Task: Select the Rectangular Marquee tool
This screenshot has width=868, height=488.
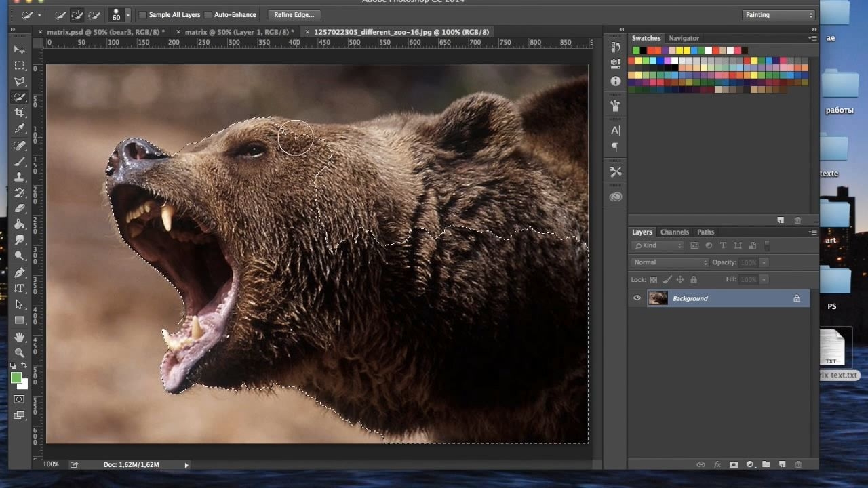Action: click(19, 66)
